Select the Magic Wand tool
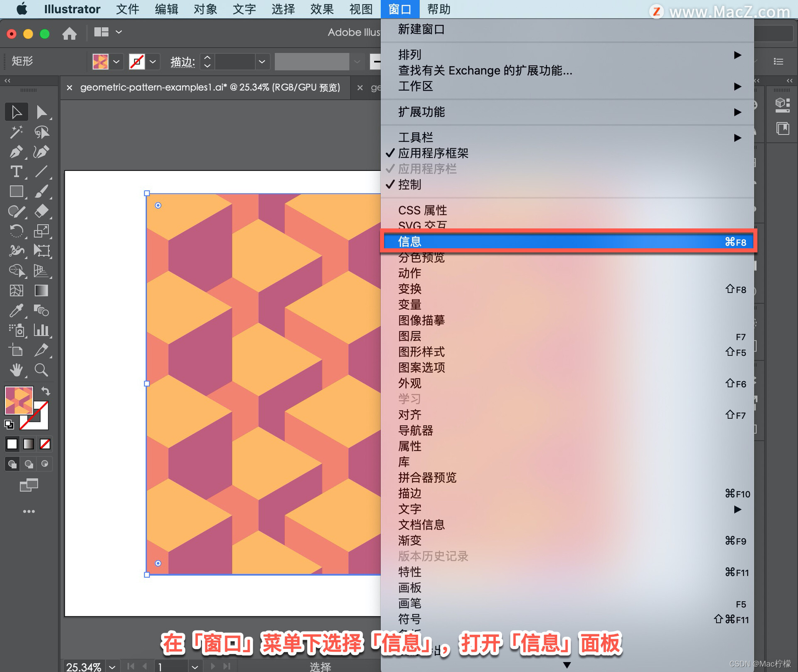Viewport: 798px width, 672px height. (x=16, y=132)
